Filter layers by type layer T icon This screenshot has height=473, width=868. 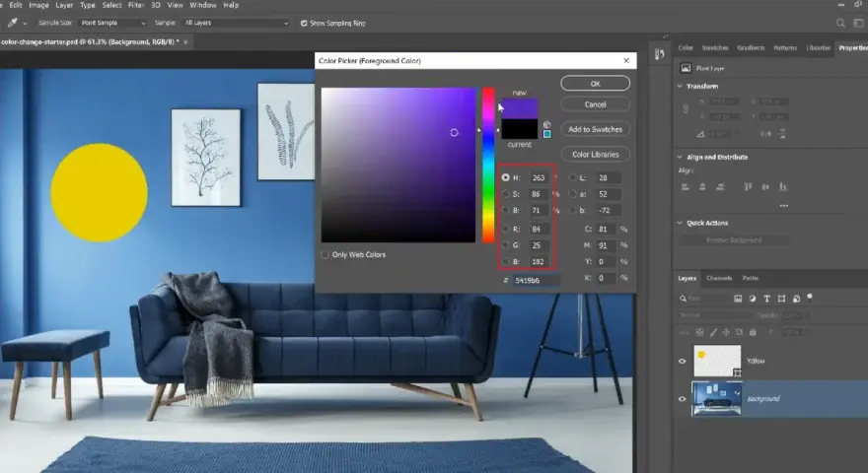(766, 299)
